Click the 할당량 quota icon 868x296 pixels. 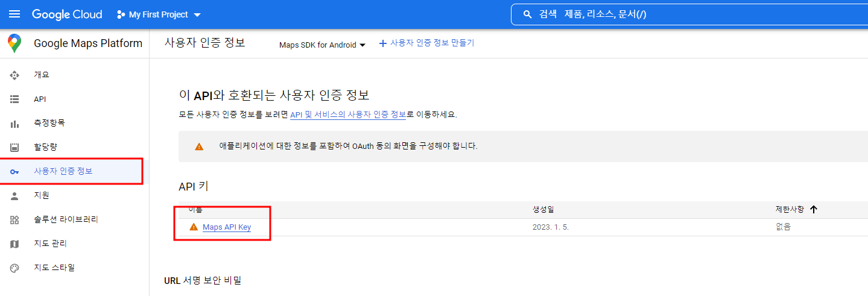(15, 147)
